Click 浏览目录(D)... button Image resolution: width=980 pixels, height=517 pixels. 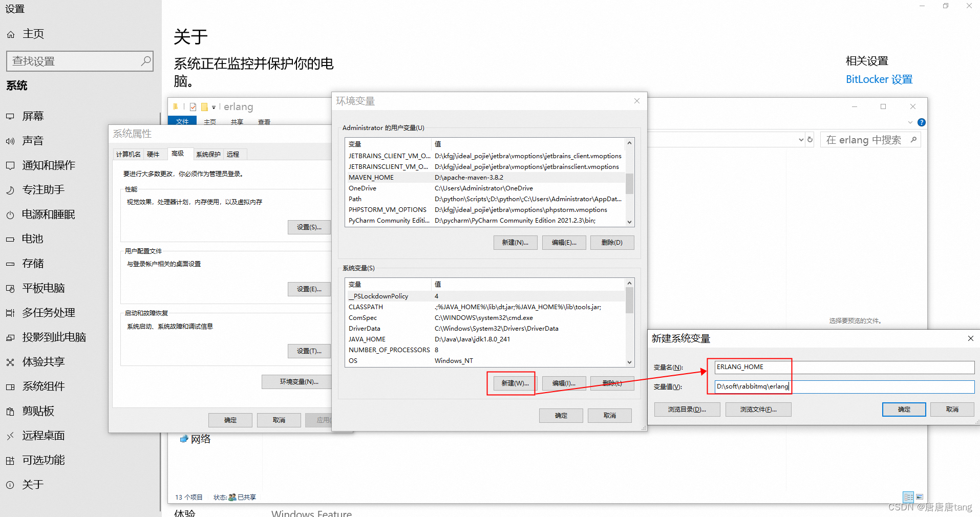click(x=687, y=410)
